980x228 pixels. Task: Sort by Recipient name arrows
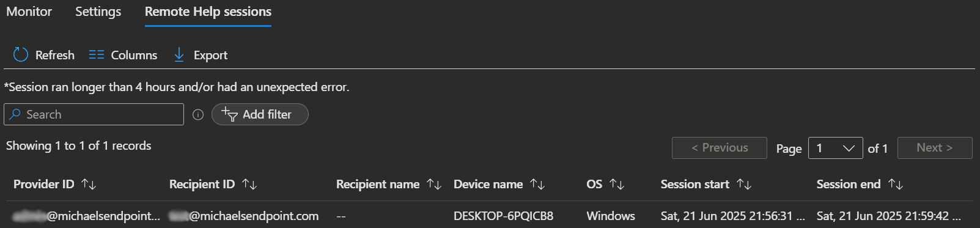pos(434,184)
